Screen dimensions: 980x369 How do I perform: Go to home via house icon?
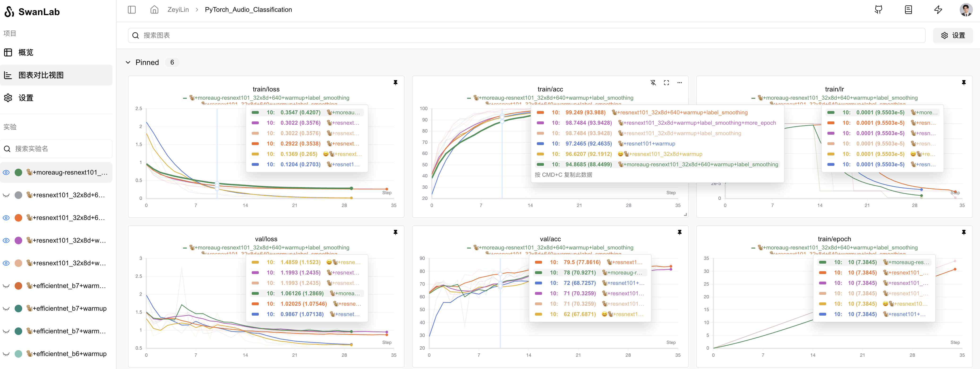point(154,9)
